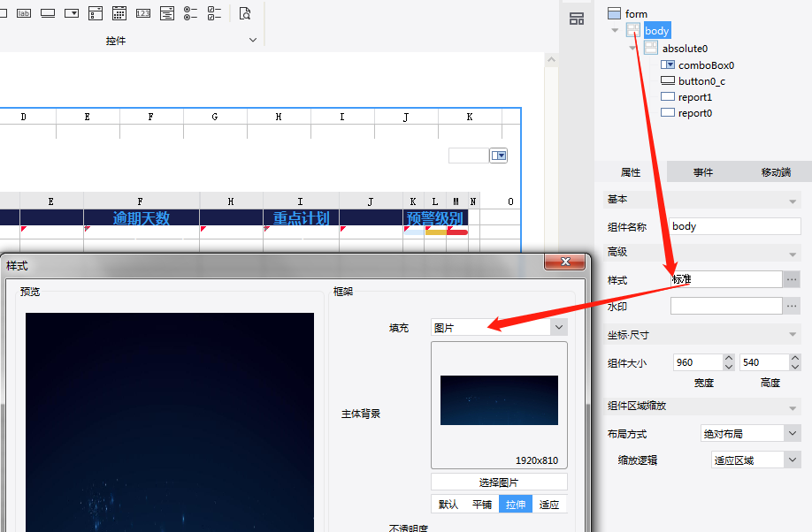
Task: Select the radio button group widget icon
Action: point(190,13)
